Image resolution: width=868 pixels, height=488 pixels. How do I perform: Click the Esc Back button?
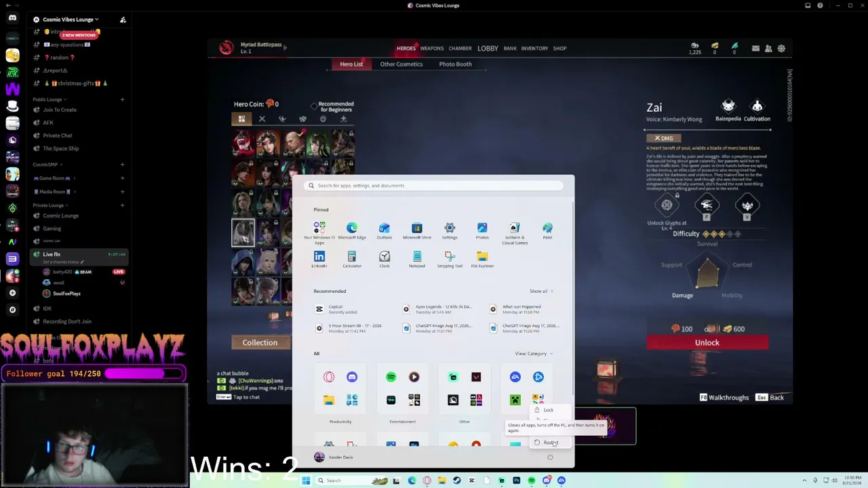coord(770,398)
